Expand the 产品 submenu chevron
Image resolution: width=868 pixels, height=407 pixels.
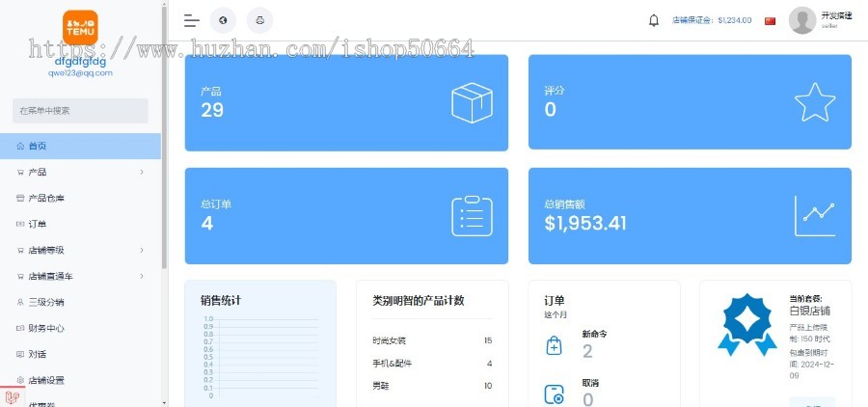[142, 173]
